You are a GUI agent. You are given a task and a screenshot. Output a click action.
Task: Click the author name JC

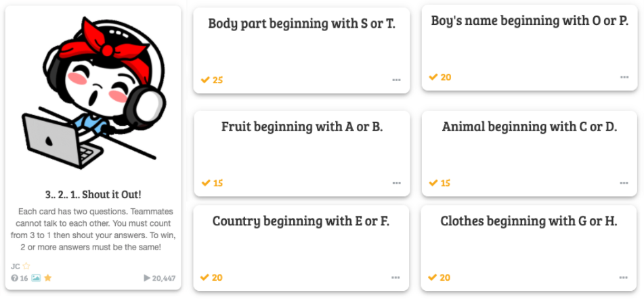tap(15, 266)
